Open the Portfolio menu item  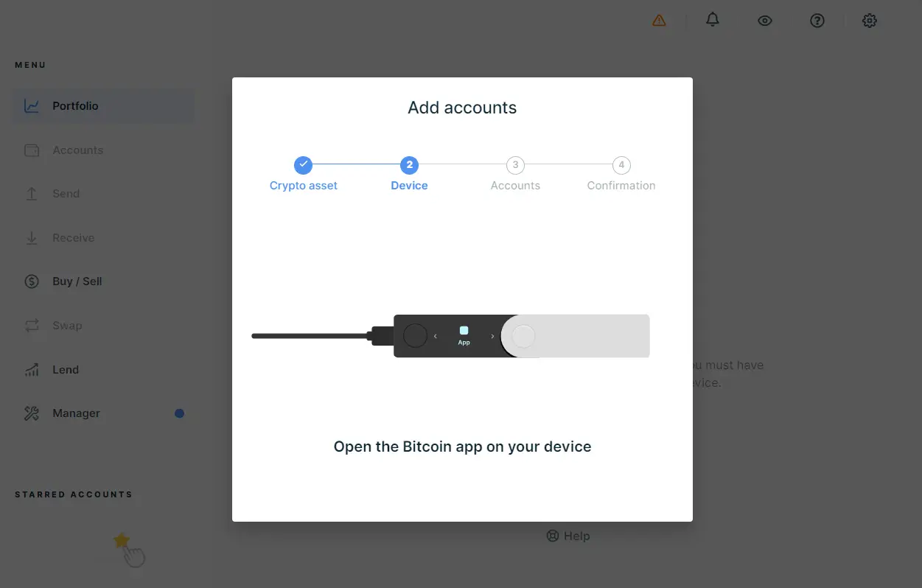(103, 106)
